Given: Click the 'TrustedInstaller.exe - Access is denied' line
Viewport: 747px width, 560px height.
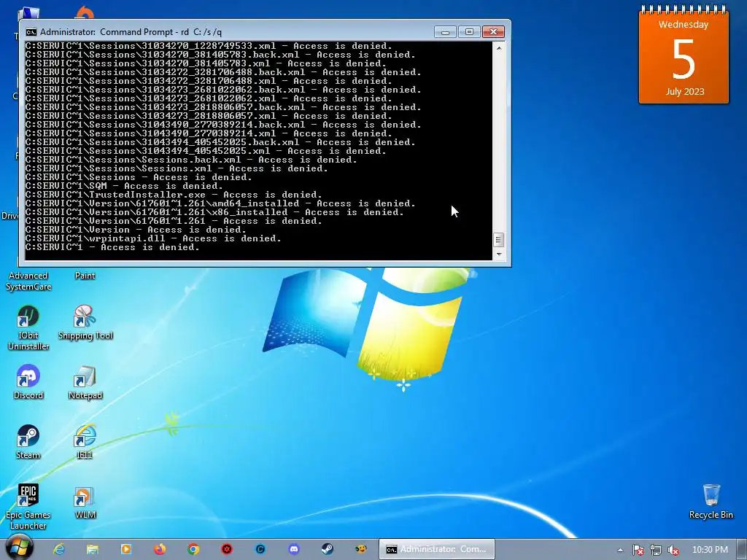Looking at the screenshot, I should (174, 195).
